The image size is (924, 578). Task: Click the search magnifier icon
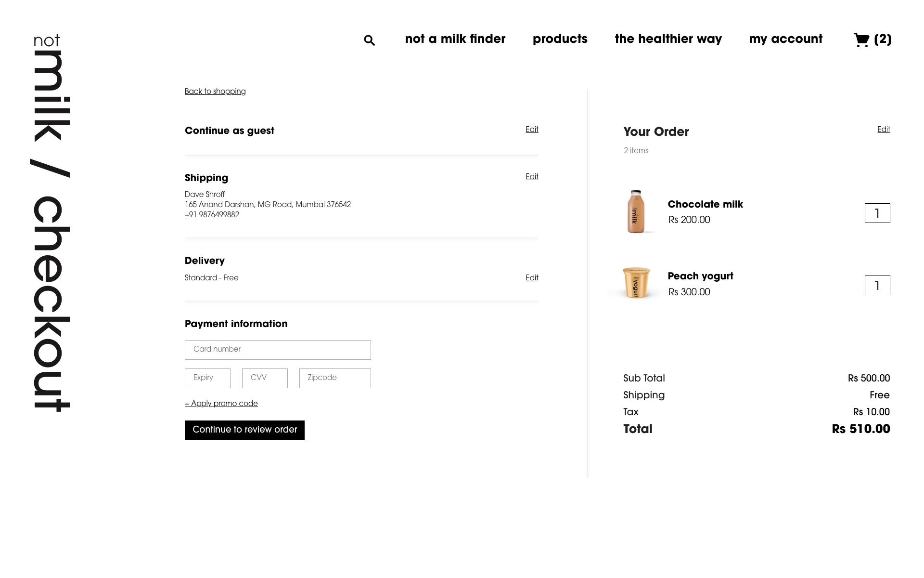click(369, 40)
